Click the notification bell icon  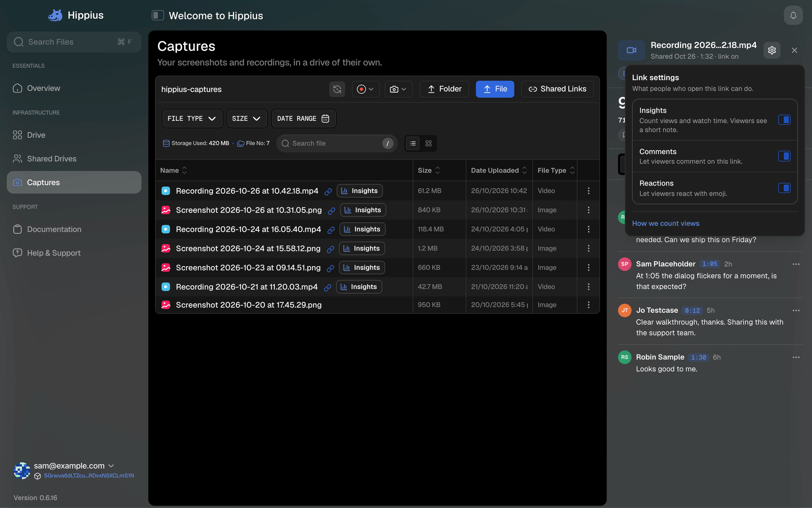pyautogui.click(x=793, y=15)
